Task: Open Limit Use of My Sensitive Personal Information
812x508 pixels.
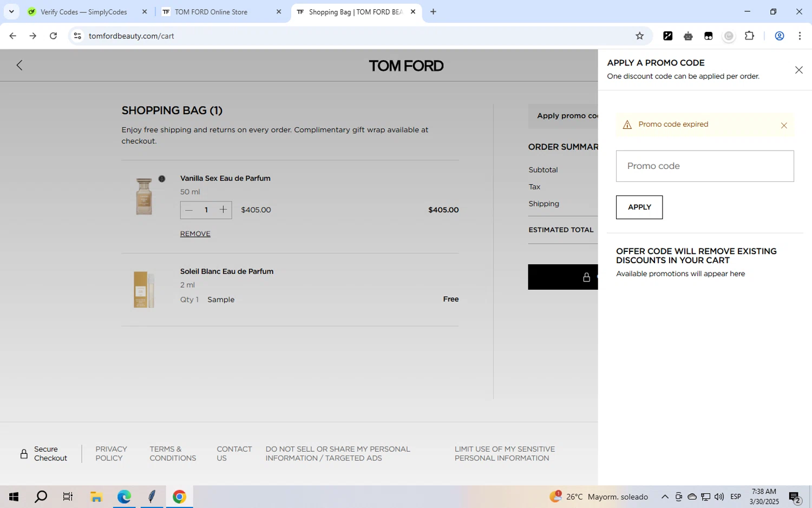Action: click(505, 454)
